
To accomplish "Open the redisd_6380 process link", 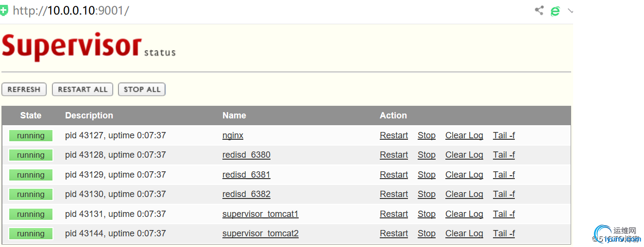I will pos(246,155).
